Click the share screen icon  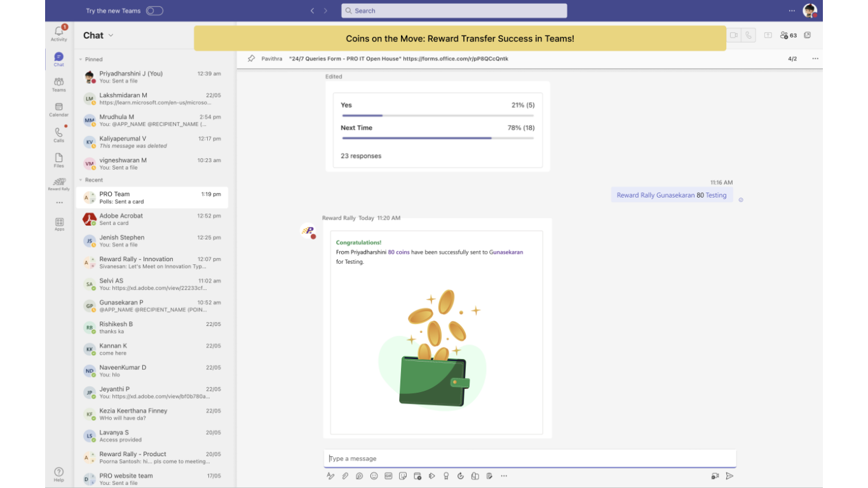pyautogui.click(x=768, y=36)
